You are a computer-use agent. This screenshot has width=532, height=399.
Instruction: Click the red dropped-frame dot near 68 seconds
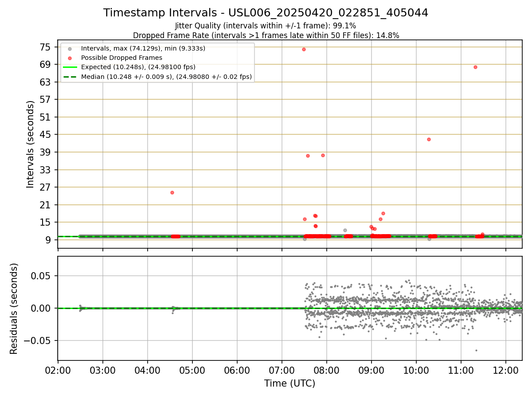475,67
